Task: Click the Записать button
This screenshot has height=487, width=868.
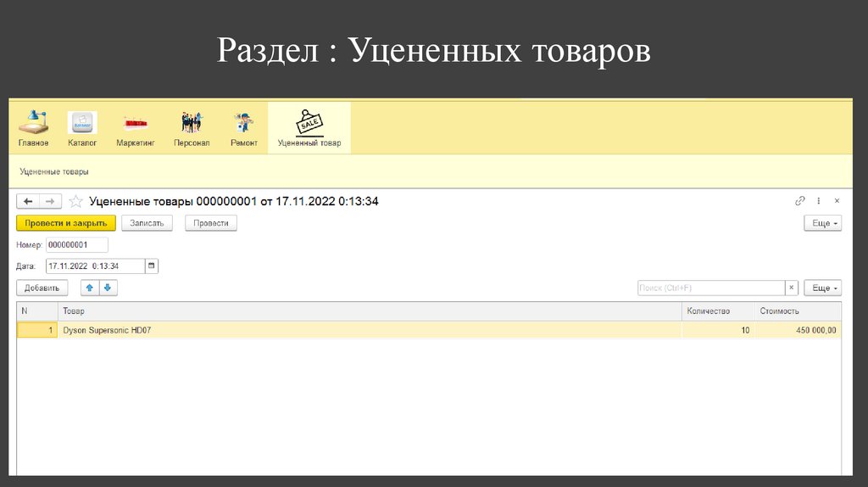Action: tap(147, 223)
